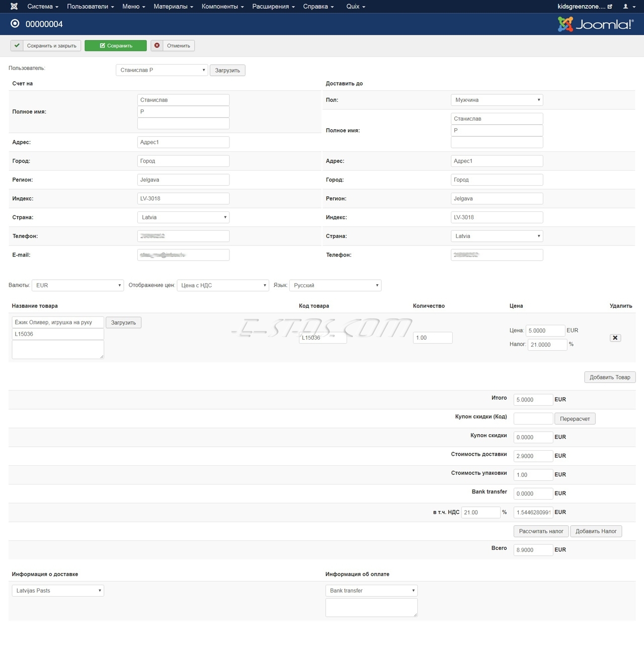The image size is (644, 649).
Task: Click the Добавить Товар button
Action: (x=610, y=377)
